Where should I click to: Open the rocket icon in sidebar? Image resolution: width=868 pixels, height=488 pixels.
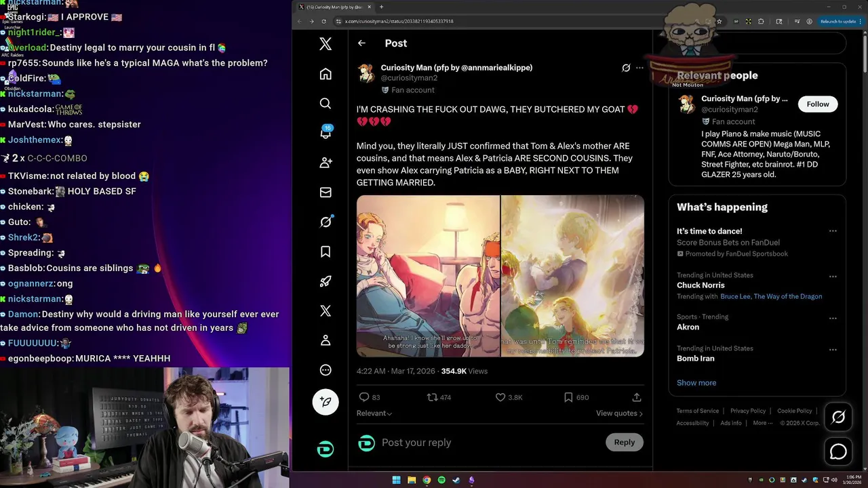click(325, 281)
